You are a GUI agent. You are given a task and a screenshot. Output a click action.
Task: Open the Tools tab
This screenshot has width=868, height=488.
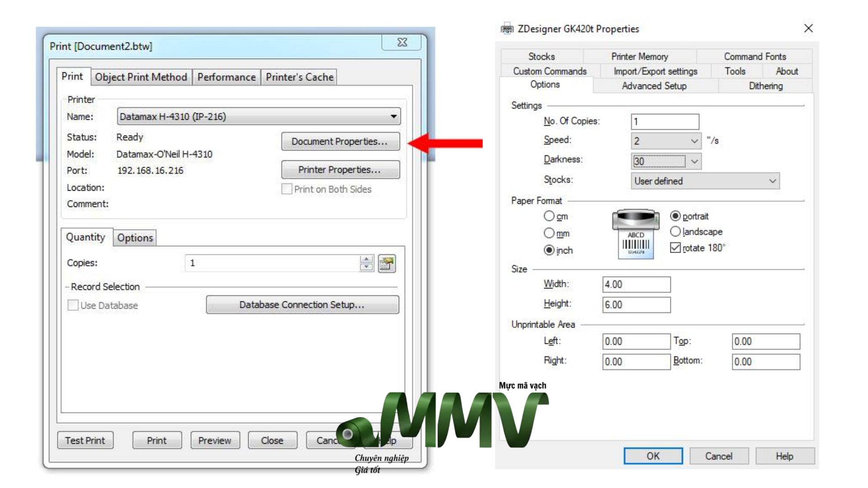tap(735, 71)
